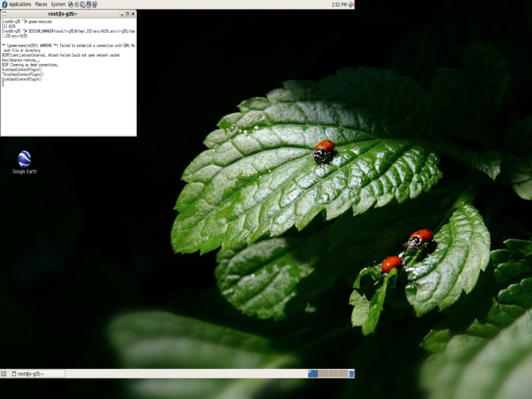Open the Applications menu
The image size is (532, 399).
19,5
